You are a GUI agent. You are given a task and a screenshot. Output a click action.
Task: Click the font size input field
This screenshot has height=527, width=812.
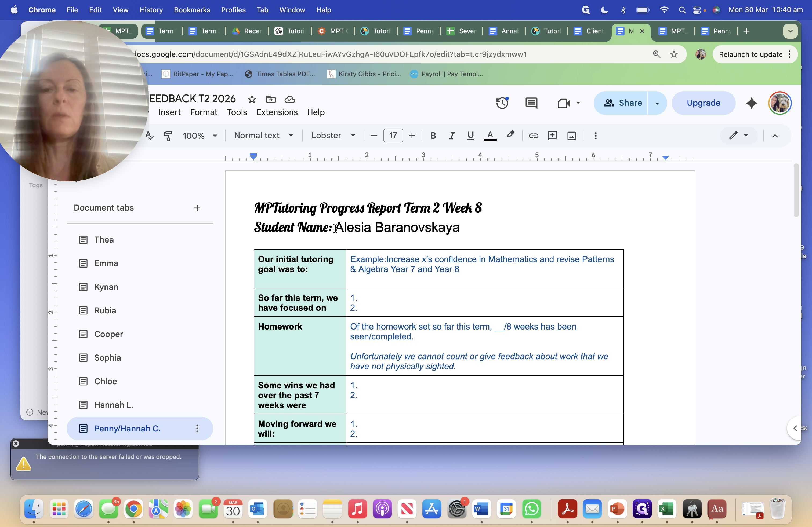point(393,136)
